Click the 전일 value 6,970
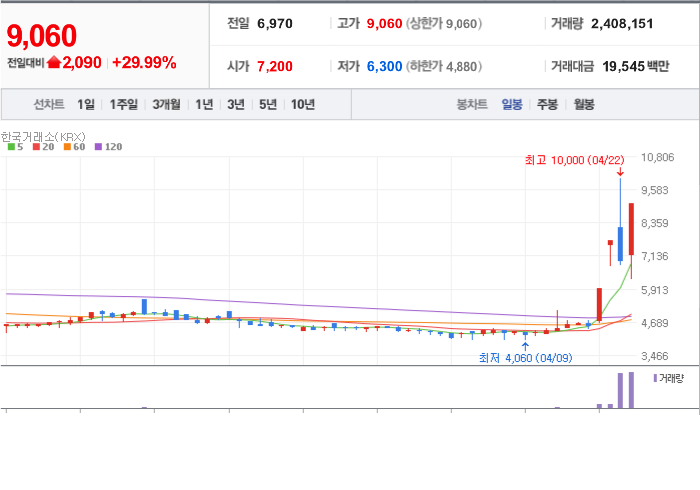700x490 pixels. (275, 24)
